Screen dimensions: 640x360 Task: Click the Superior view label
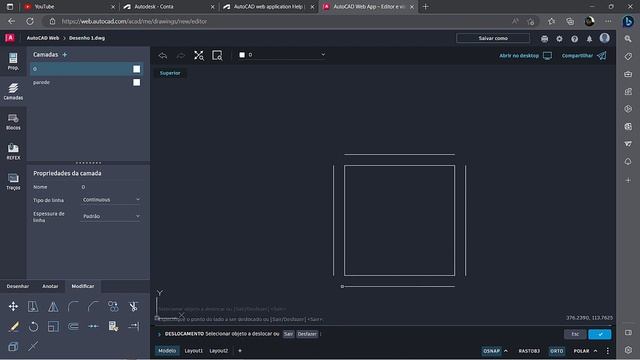tap(170, 73)
